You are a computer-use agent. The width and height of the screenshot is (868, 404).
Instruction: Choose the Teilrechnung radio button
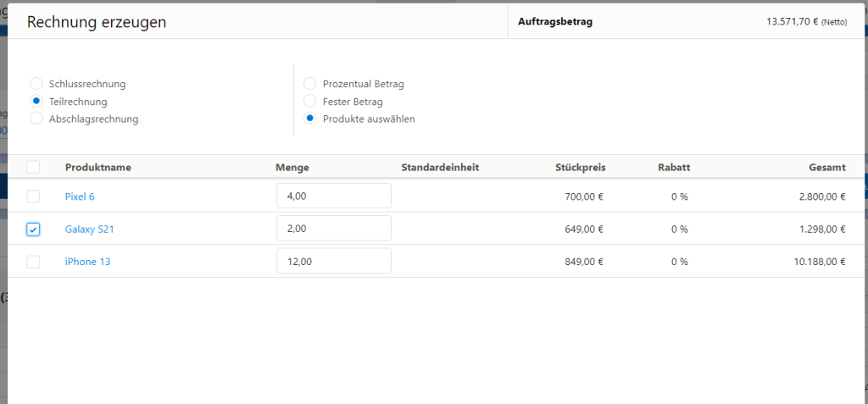36,101
